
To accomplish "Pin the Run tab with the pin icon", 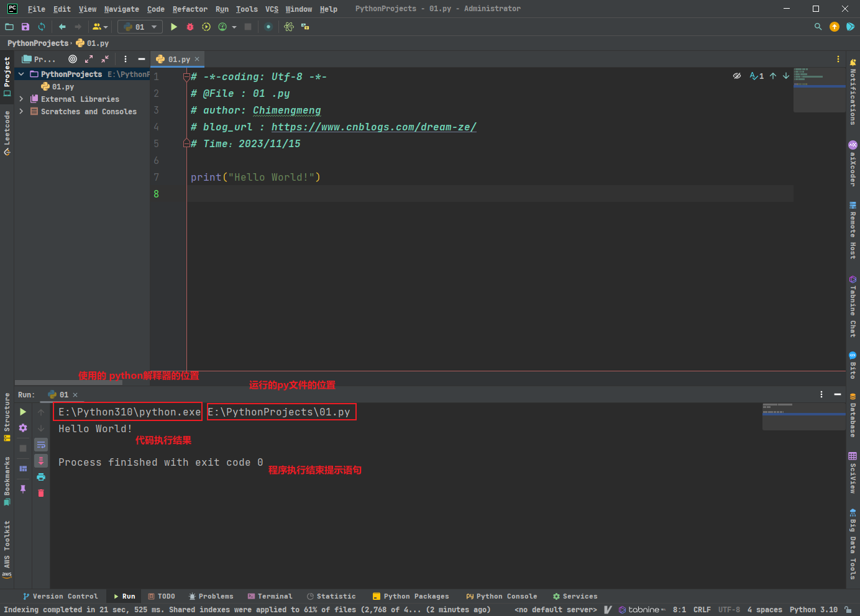I will click(23, 489).
